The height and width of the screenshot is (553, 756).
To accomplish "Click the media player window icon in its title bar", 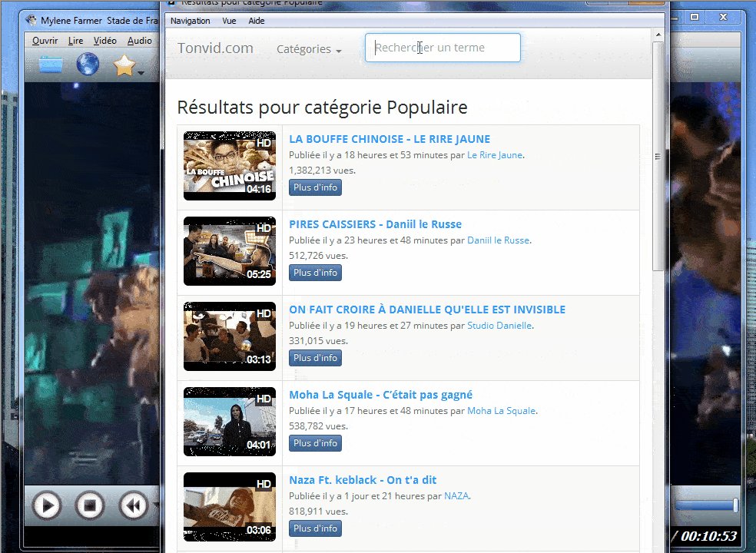I will click(x=31, y=20).
